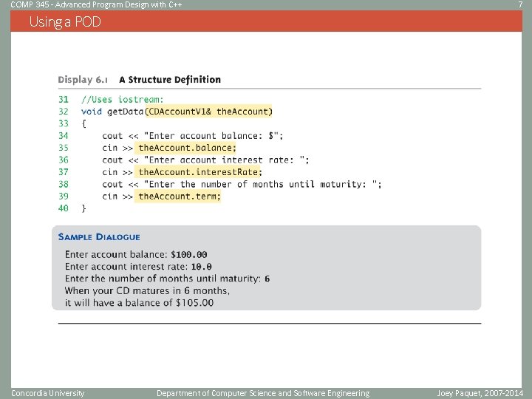Click line number 31 in the listing
Image resolution: width=532 pixels, height=399 pixels.
64,100
